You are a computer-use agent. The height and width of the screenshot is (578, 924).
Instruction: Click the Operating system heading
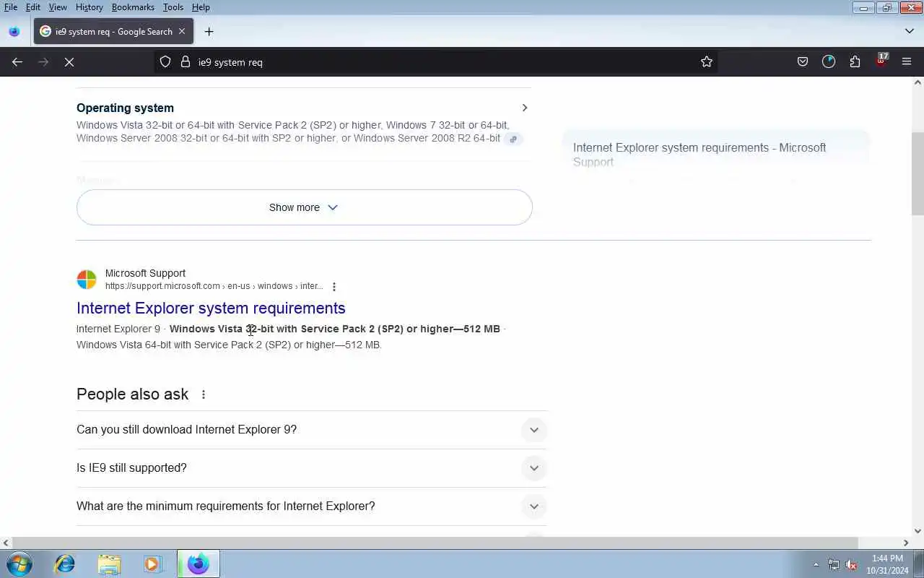[125, 108]
